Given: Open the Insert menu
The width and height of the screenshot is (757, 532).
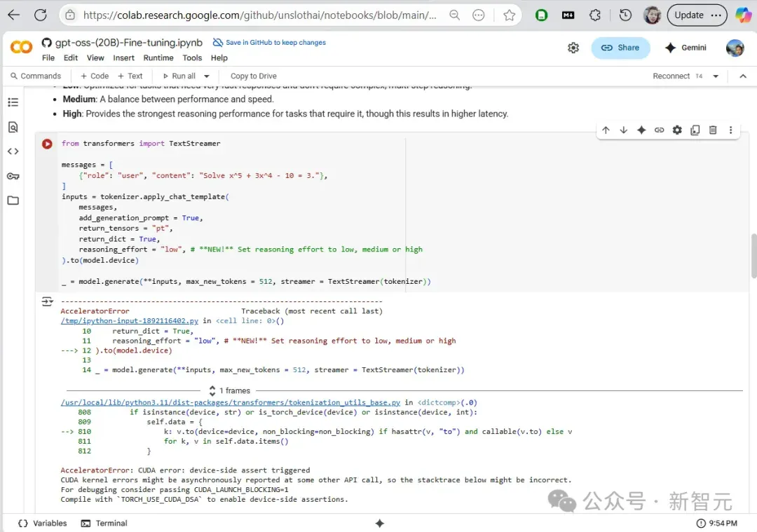Looking at the screenshot, I should click(x=123, y=58).
